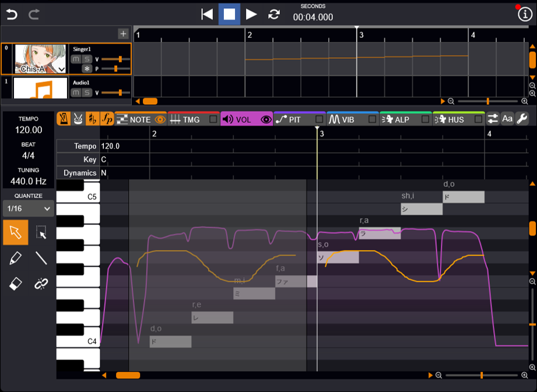The width and height of the screenshot is (537, 392).
Task: Solo the Audio1 track
Action: tap(87, 93)
